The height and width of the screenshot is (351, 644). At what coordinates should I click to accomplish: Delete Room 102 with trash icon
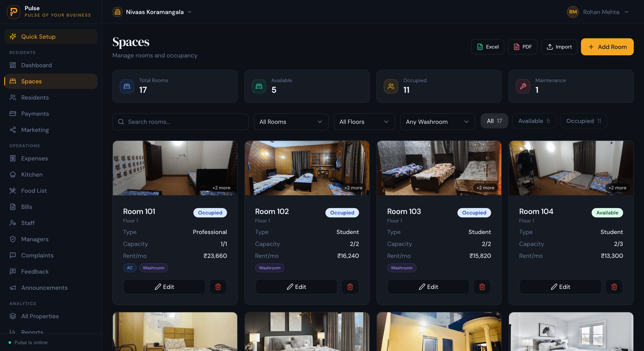click(x=350, y=287)
